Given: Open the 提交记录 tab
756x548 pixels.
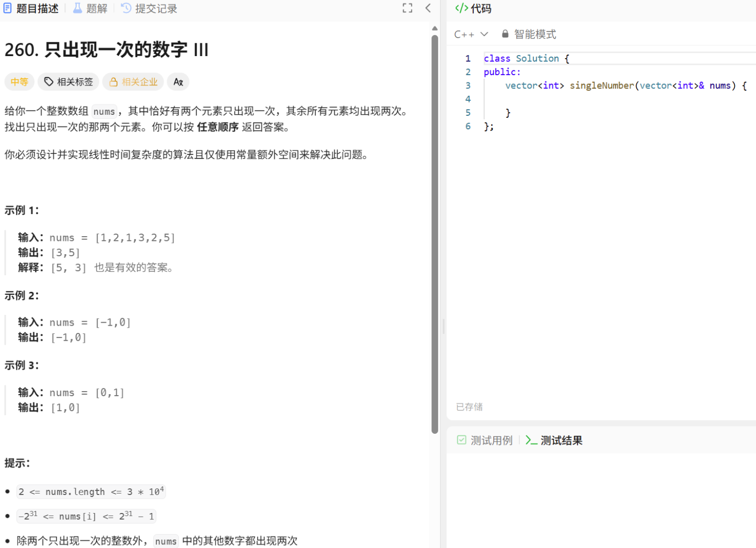Looking at the screenshot, I should [x=154, y=8].
